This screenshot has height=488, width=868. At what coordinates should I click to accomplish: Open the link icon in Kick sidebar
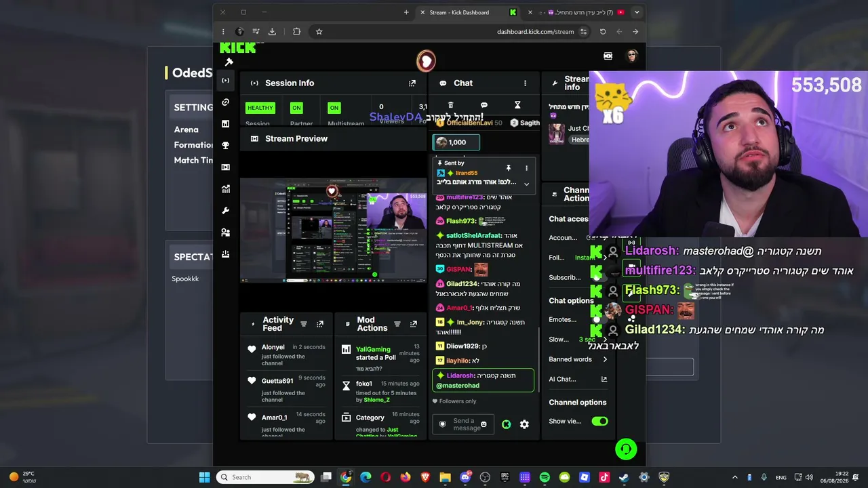pos(226,102)
